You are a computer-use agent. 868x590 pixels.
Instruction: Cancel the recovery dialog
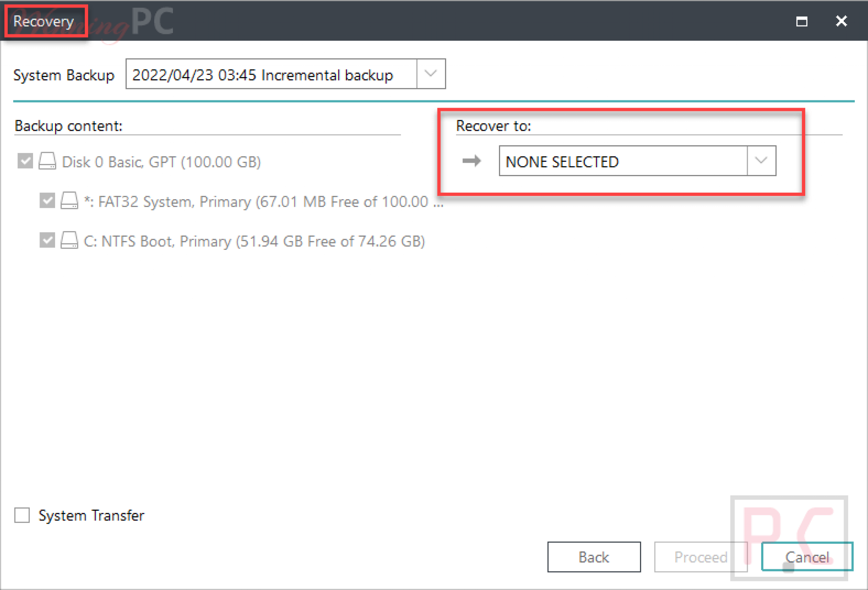[807, 557]
